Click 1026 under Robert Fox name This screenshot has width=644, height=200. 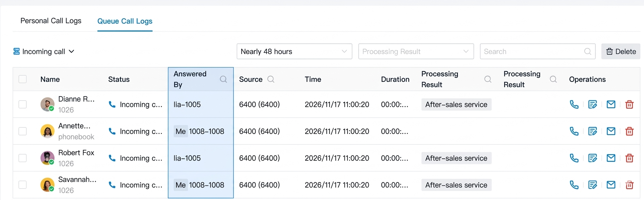pyautogui.click(x=66, y=164)
